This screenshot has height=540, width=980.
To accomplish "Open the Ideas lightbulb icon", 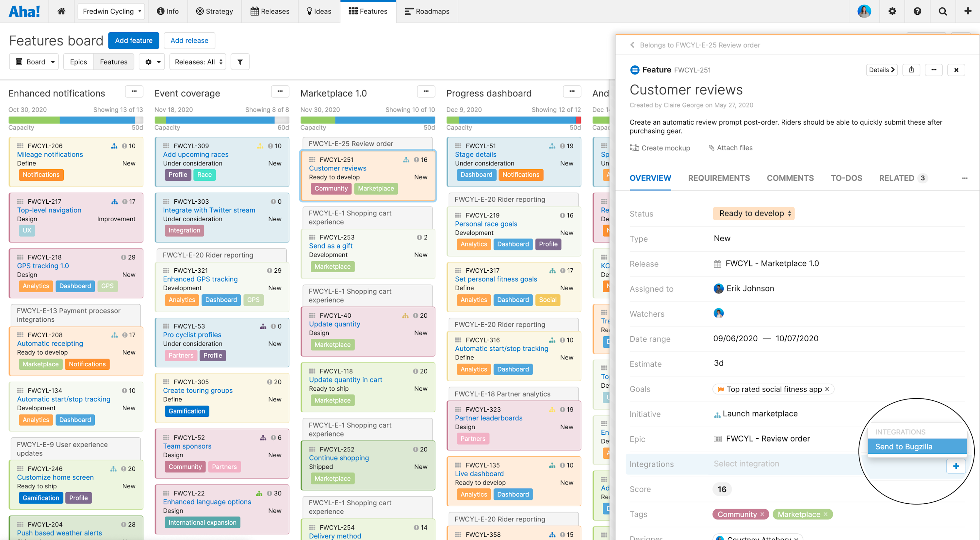I will click(309, 11).
